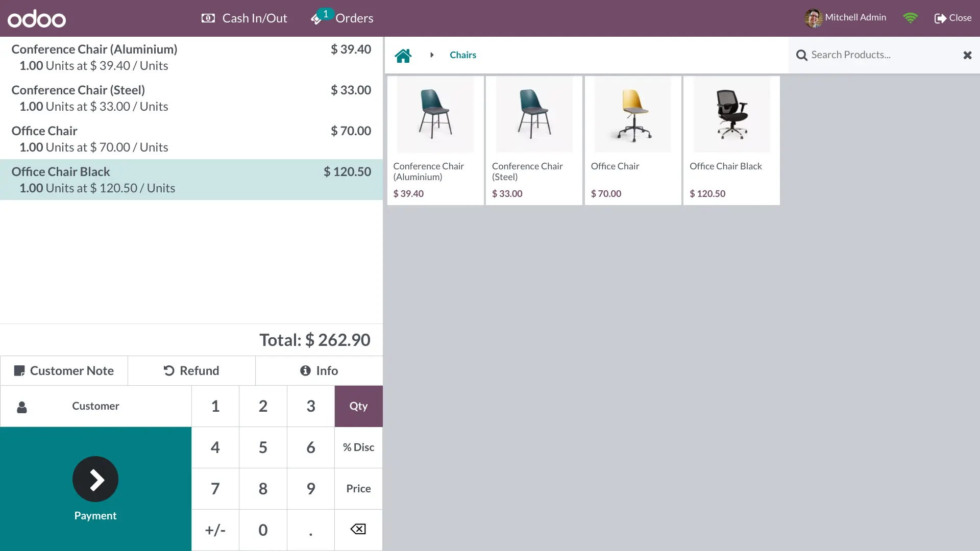Image resolution: width=980 pixels, height=551 pixels.
Task: Add Office Chair Black product thumbnail
Action: [731, 115]
